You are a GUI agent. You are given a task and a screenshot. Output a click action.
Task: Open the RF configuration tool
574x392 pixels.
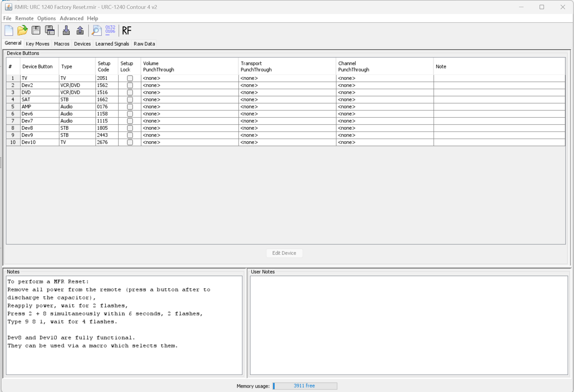coord(126,31)
